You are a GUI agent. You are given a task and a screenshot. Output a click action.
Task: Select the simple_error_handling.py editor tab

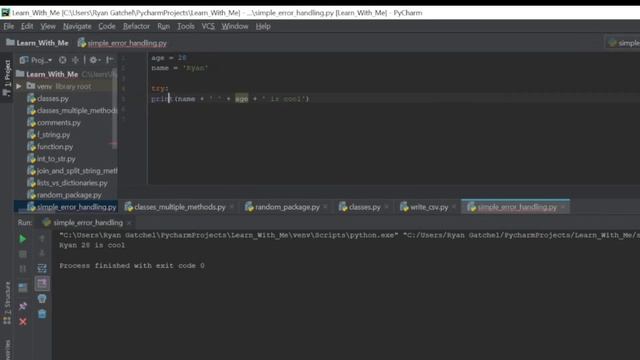pos(517,207)
